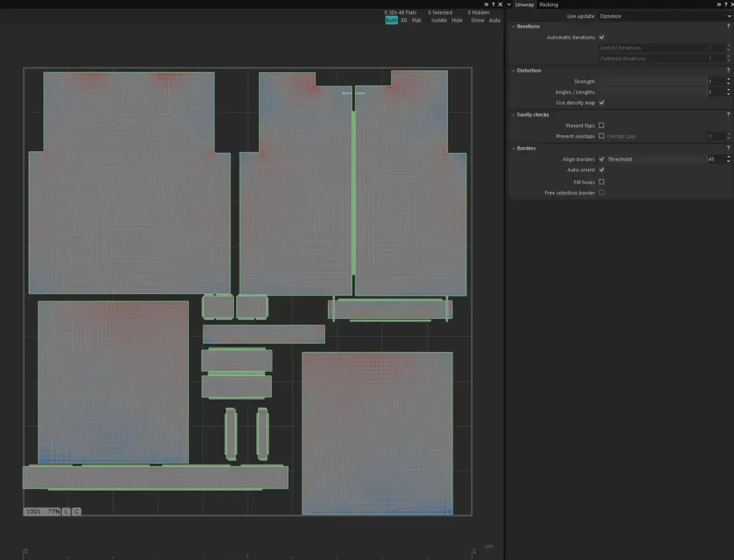Click the Auto button
This screenshot has height=560, width=734.
coord(495,20)
